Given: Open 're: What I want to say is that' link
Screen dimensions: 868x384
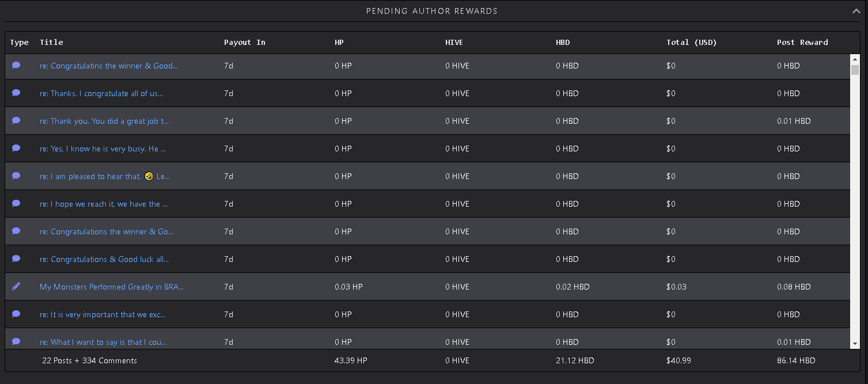Looking at the screenshot, I should click(x=103, y=342).
